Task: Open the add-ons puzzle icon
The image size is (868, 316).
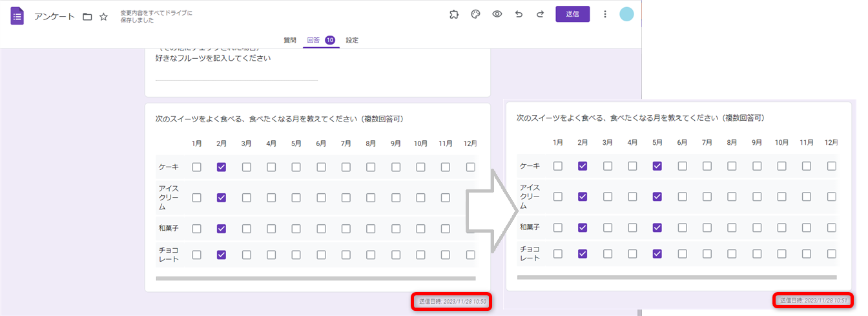Action: tap(454, 14)
